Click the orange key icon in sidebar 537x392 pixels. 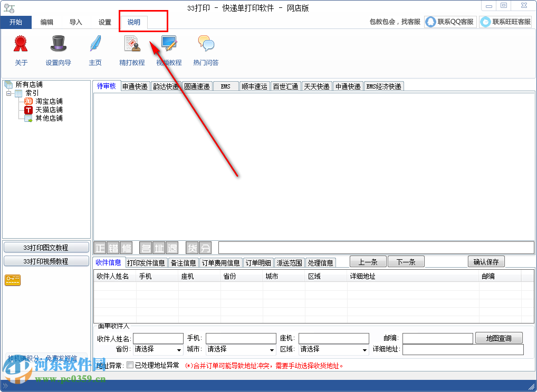point(12,280)
